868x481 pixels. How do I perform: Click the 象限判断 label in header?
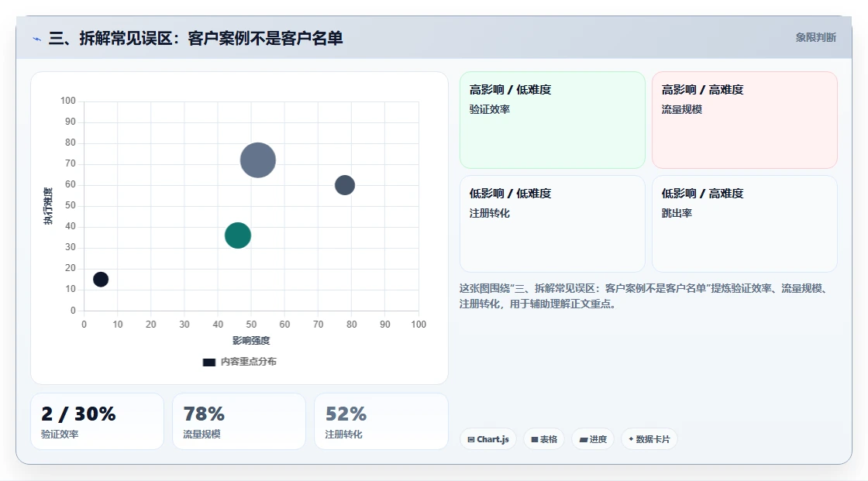[815, 38]
